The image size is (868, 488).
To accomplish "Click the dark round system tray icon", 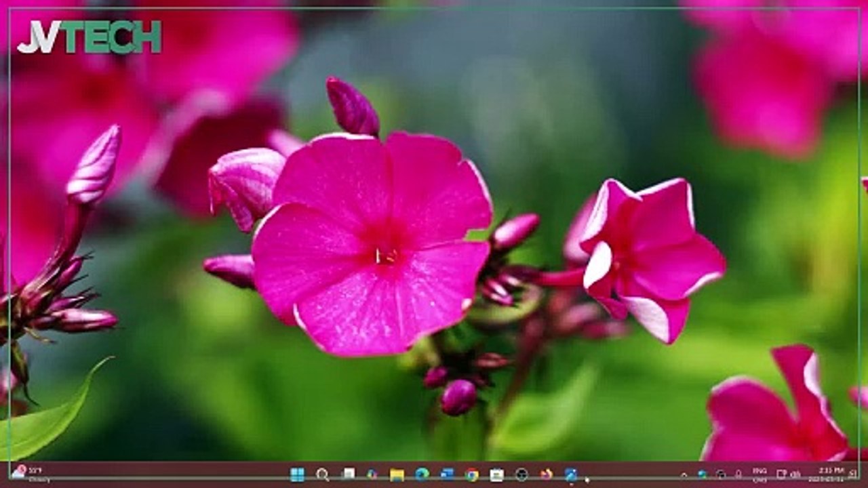I will click(x=721, y=474).
